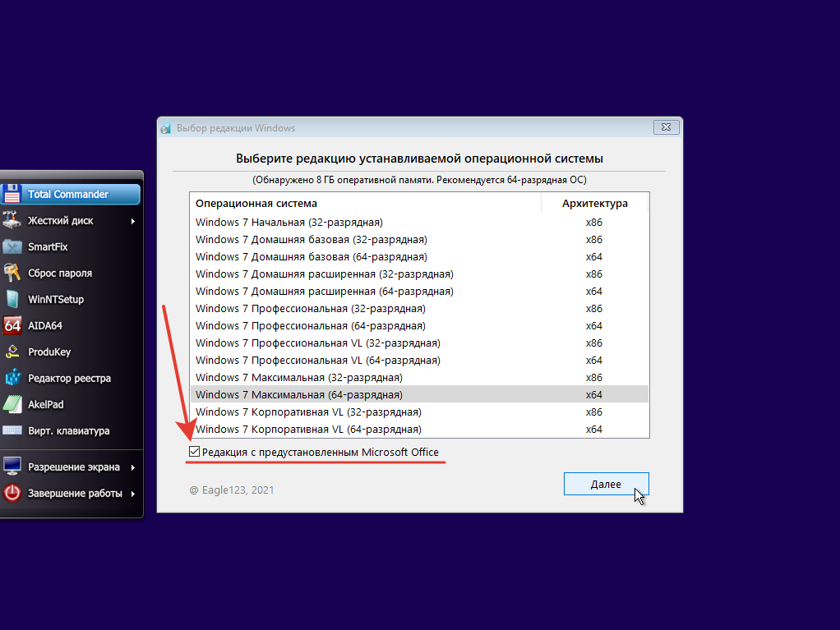Screen dimensions: 840x630
Task: Click the Далее button
Action: click(606, 484)
